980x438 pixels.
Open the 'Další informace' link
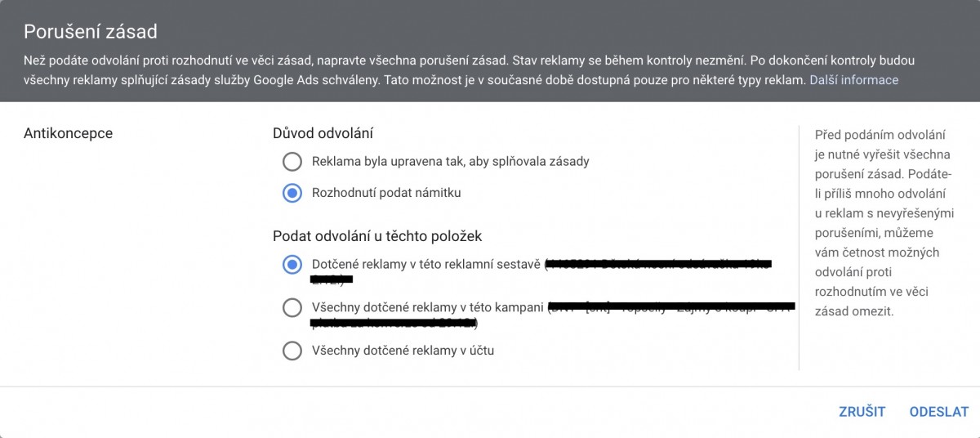click(x=853, y=80)
